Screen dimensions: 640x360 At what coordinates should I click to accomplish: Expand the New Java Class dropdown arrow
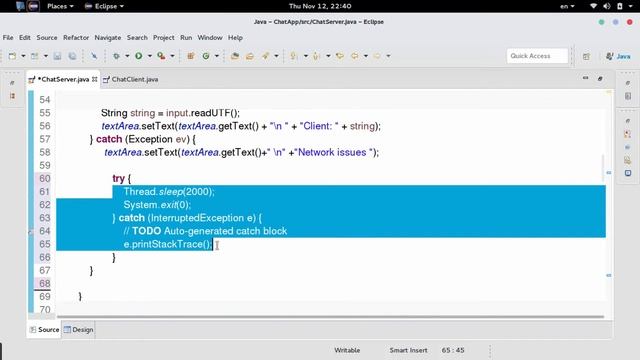pos(216,56)
